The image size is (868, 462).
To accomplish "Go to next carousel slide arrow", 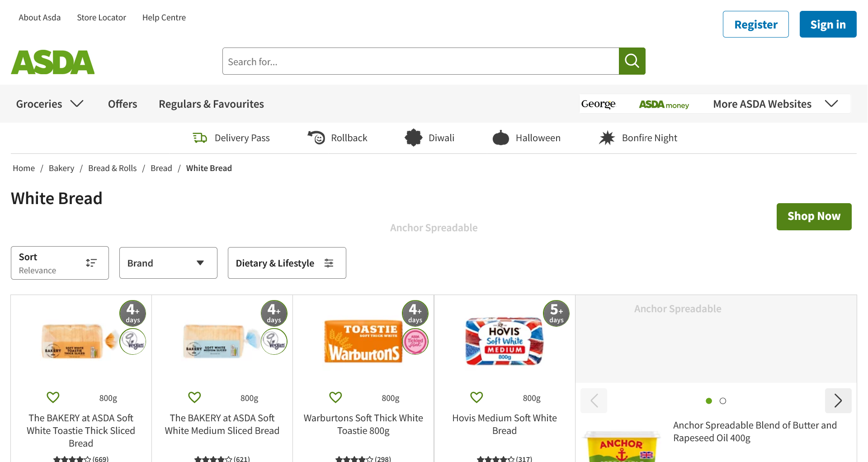I will [x=838, y=400].
